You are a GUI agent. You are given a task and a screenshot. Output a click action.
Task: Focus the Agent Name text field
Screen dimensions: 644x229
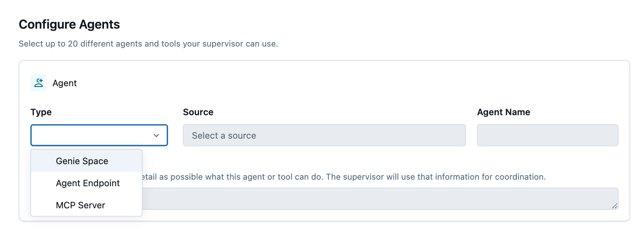click(x=547, y=136)
